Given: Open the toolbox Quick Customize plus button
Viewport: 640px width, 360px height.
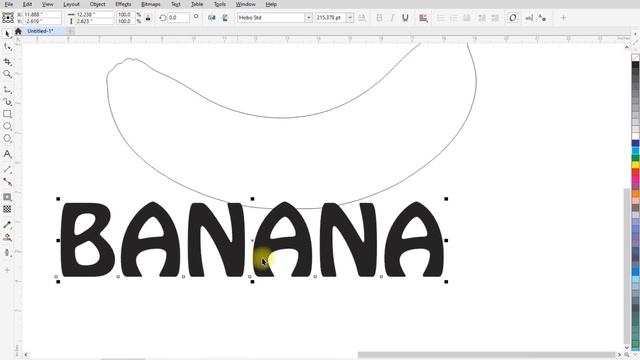Looking at the screenshot, I should [x=7, y=270].
